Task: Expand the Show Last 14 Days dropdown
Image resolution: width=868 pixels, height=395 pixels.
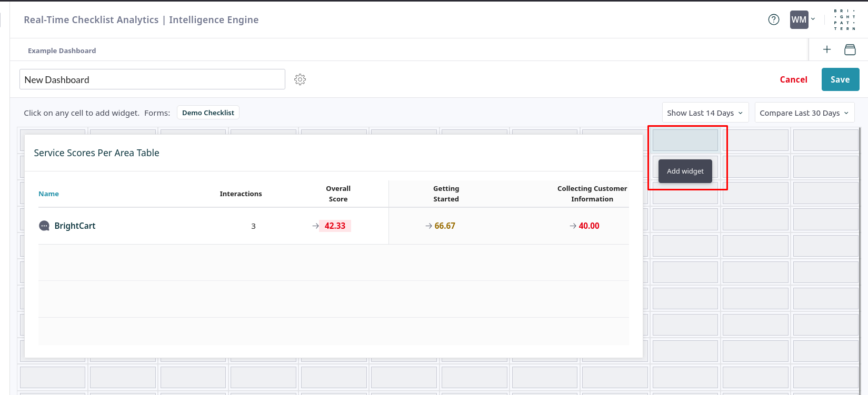Action: pos(705,113)
